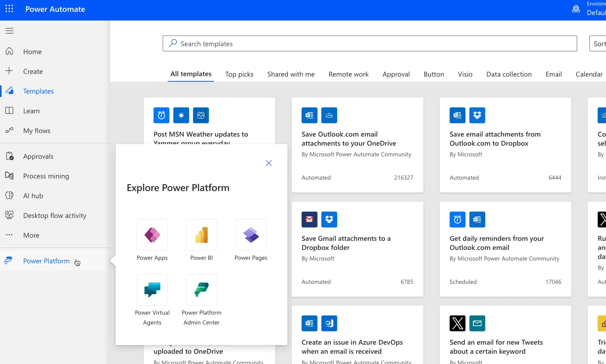The image size is (606, 364).
Task: Click the Azure DevOps icon on issue card
Action: click(329, 323)
